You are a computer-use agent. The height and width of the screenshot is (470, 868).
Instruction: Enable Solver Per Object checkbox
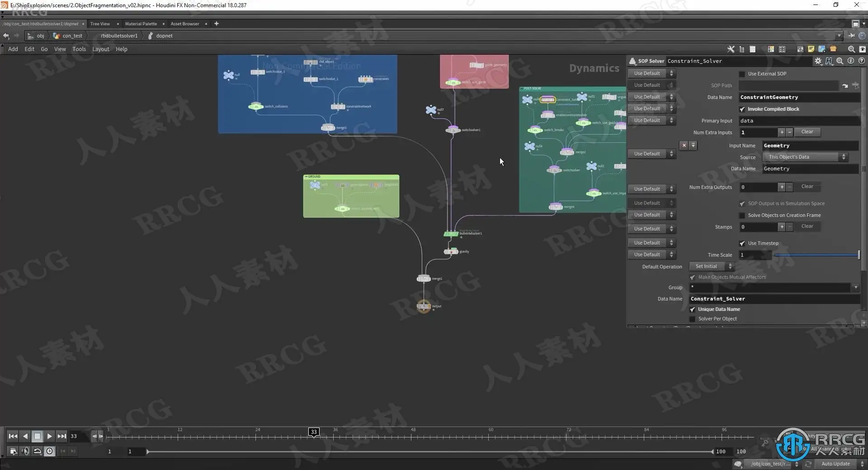(692, 319)
